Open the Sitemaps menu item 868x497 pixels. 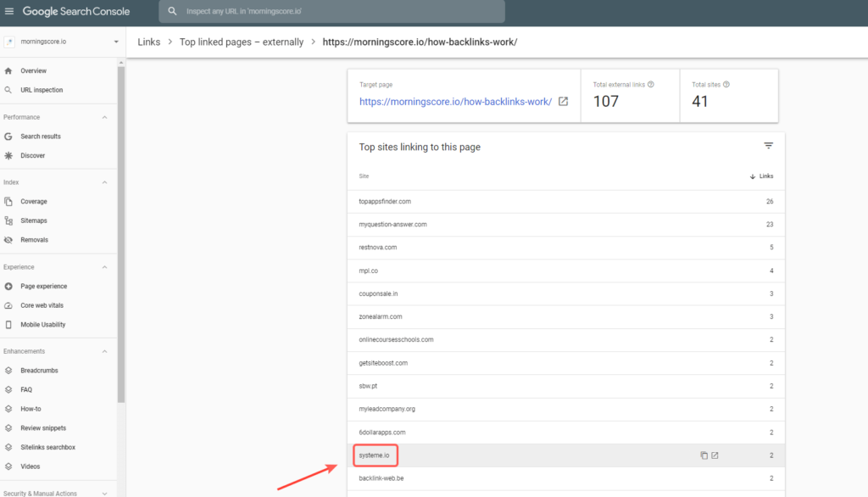34,221
